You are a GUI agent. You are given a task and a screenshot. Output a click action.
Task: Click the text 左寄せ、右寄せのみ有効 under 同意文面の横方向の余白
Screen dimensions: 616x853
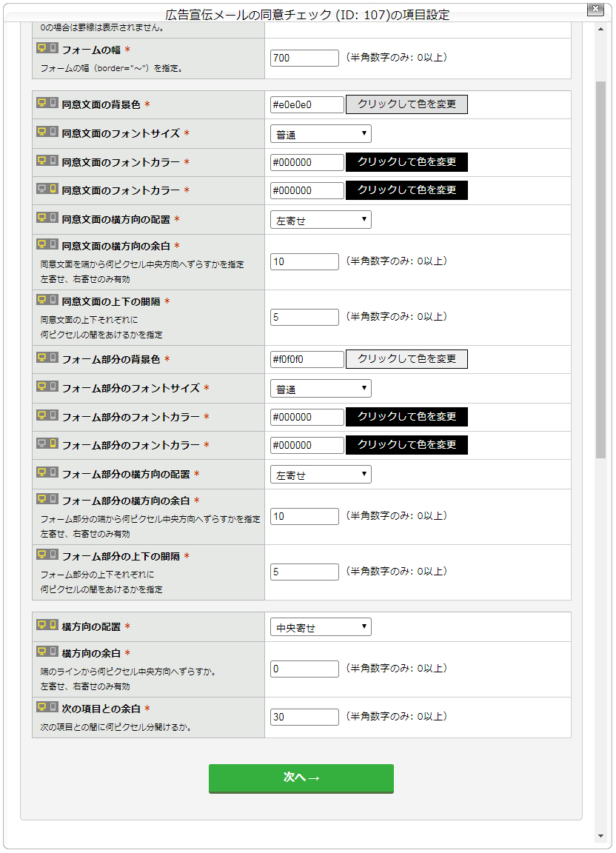click(85, 279)
